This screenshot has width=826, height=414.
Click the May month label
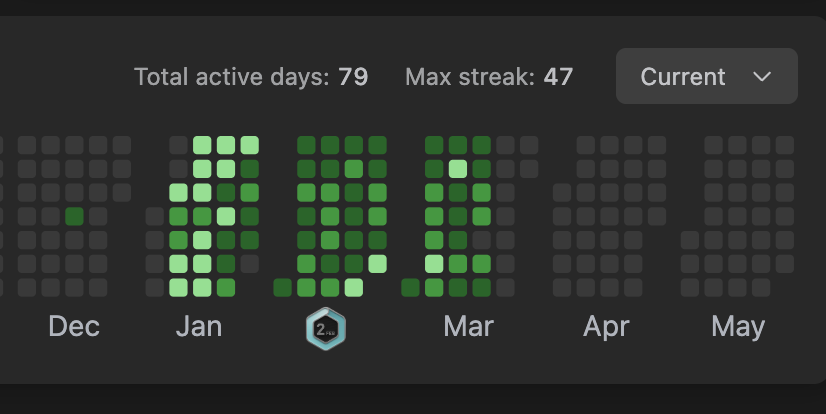[x=738, y=327]
